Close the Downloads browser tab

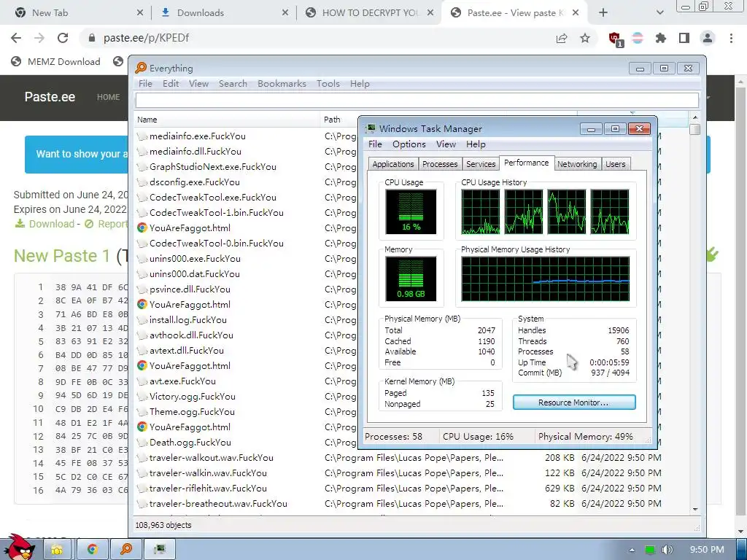tap(285, 13)
